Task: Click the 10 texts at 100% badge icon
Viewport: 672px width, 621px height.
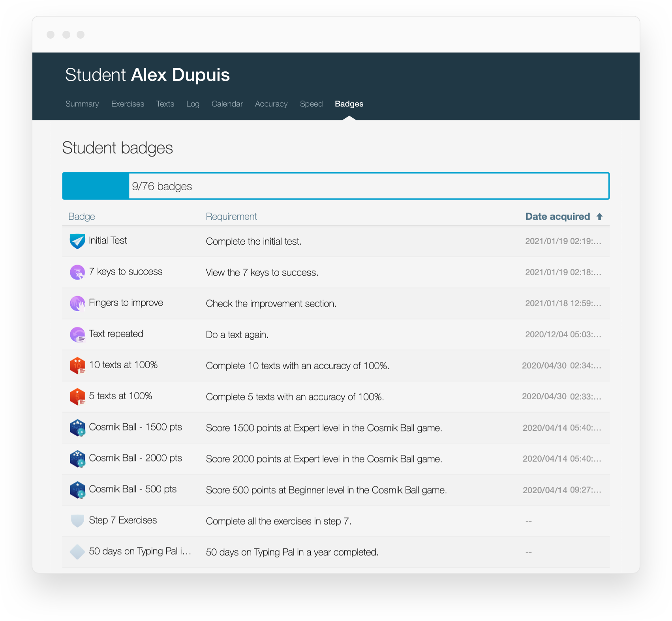Action: click(77, 365)
